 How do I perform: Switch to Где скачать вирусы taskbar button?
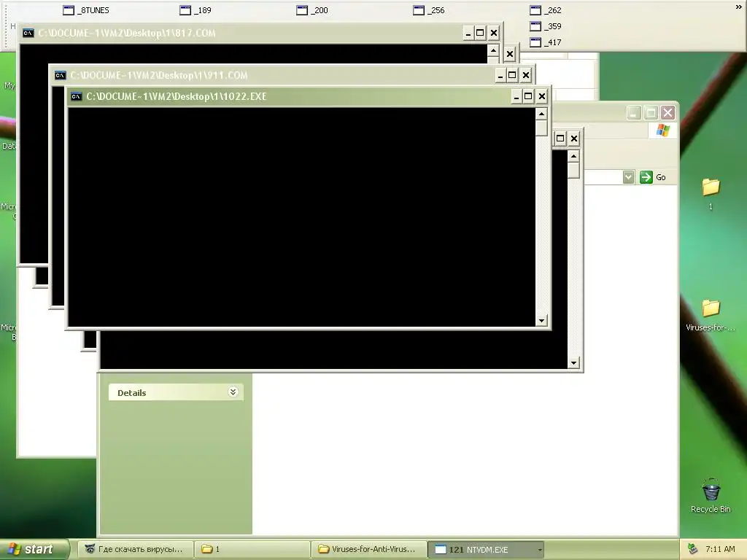tap(136, 549)
